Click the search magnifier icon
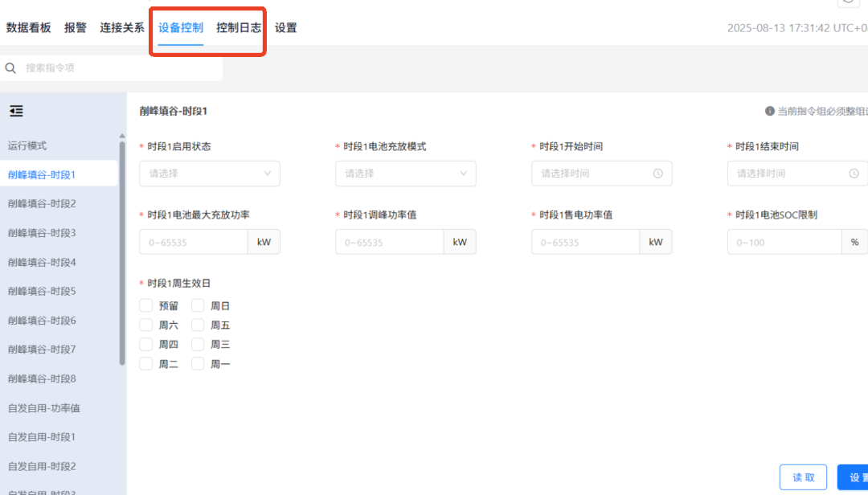The image size is (868, 495). click(10, 68)
